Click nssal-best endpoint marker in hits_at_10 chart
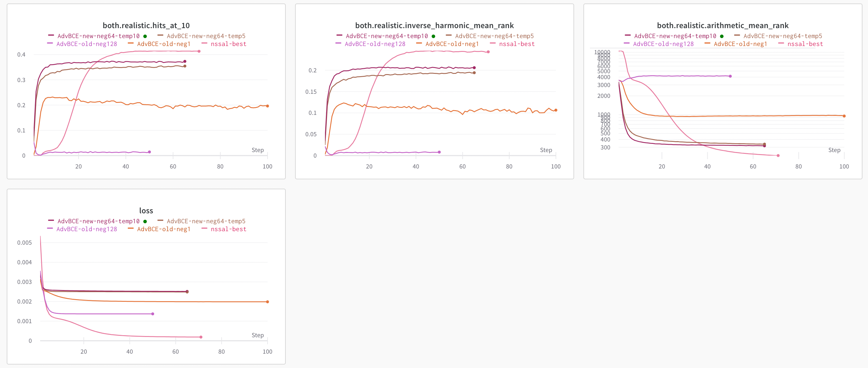Viewport: 868px width, 368px height. pyautogui.click(x=199, y=51)
